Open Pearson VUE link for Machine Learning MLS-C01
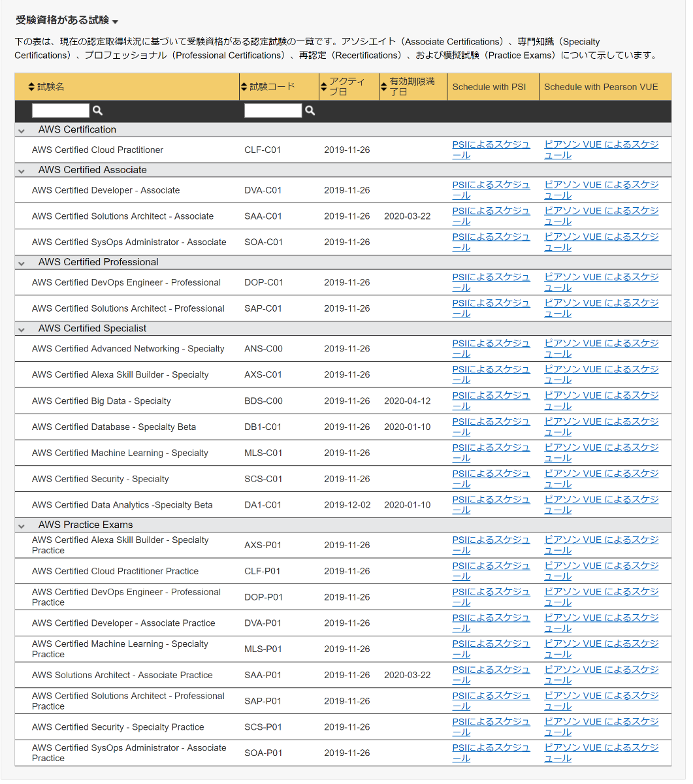 (x=602, y=453)
